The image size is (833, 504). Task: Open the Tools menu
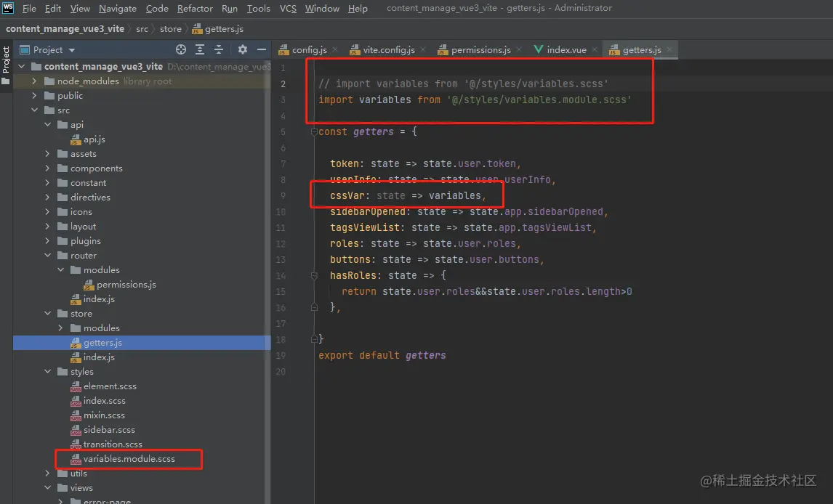coord(258,9)
